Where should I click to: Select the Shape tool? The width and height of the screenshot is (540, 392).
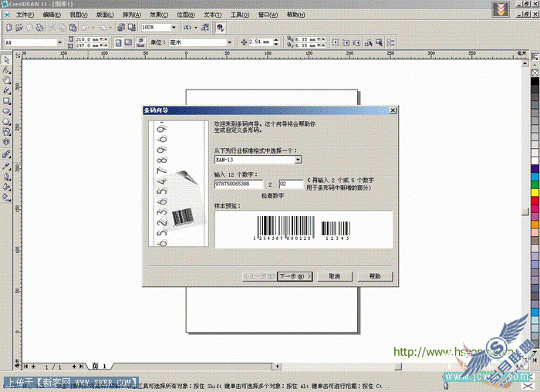click(x=6, y=70)
